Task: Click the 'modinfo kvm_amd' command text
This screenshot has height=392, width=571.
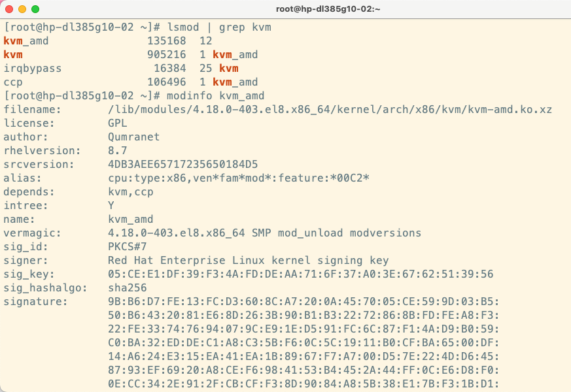Action: pos(216,96)
